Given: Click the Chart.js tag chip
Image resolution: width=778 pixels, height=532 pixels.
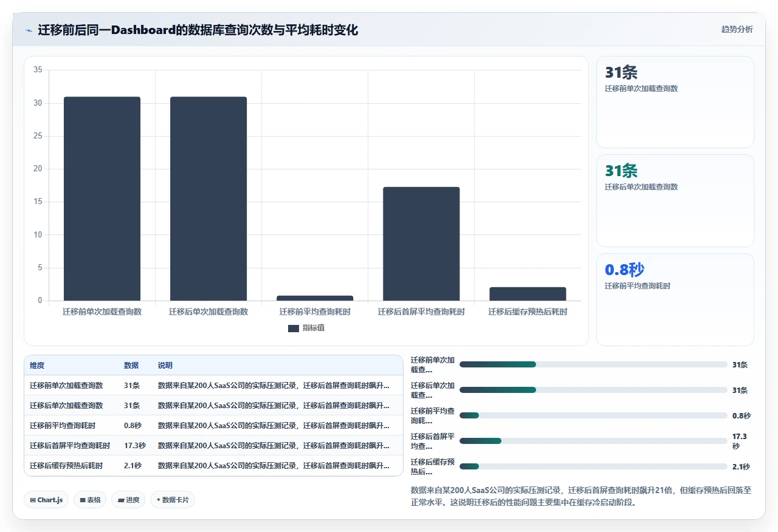Looking at the screenshot, I should pyautogui.click(x=46, y=500).
